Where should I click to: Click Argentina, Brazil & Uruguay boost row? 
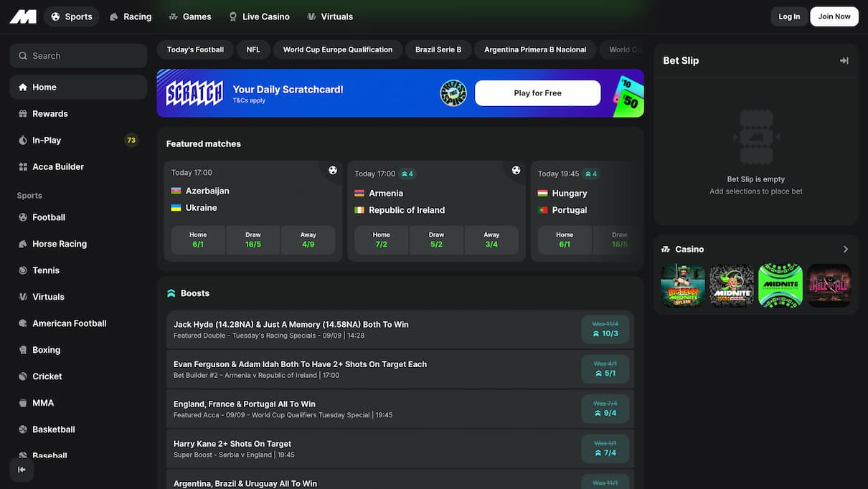click(x=400, y=480)
